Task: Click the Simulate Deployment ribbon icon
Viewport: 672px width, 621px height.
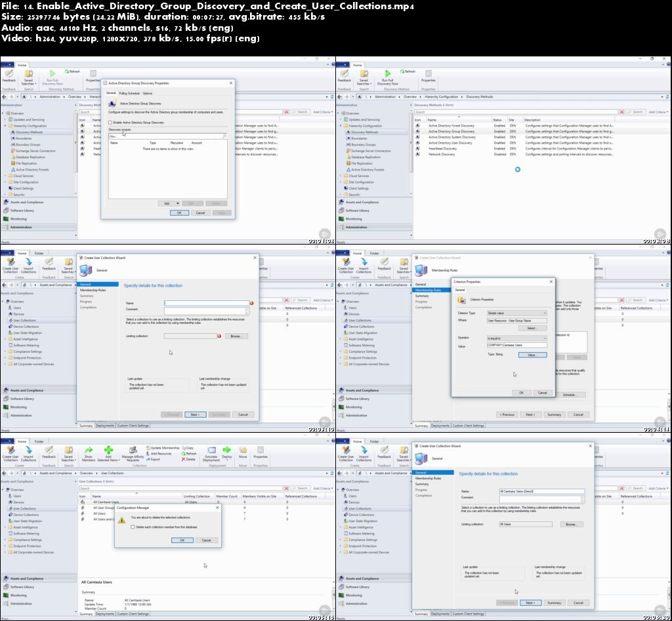Action: coord(211,450)
